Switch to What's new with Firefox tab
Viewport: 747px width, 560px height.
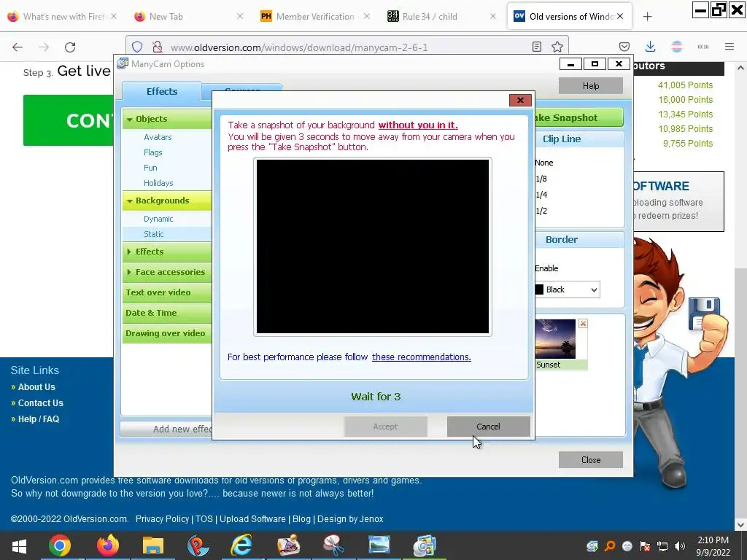pos(61,17)
